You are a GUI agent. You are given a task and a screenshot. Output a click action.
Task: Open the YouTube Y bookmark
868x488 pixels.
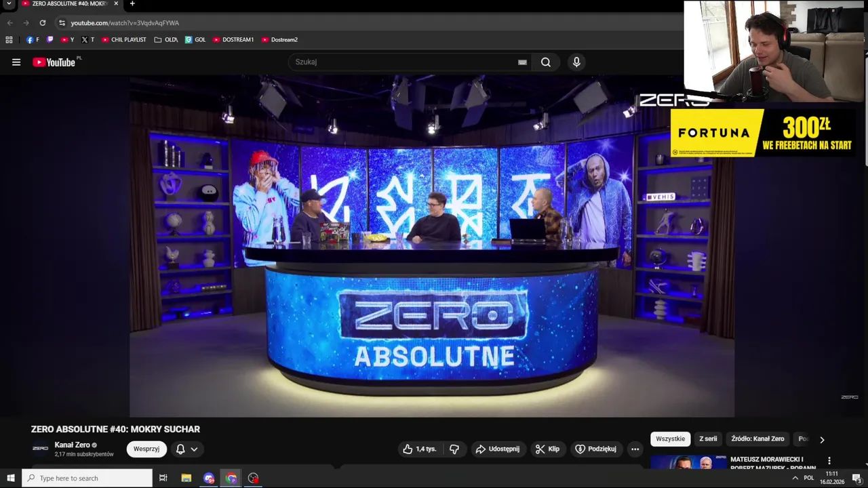[67, 40]
